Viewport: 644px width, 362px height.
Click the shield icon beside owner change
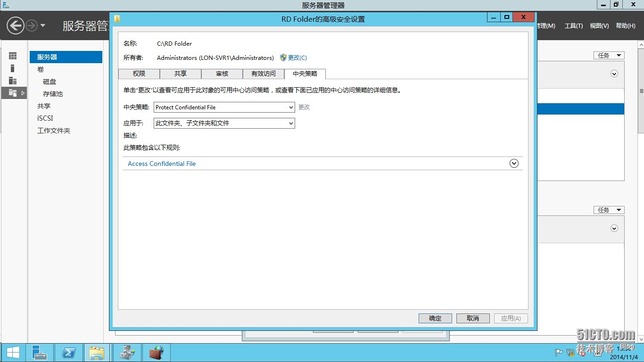tap(283, 58)
